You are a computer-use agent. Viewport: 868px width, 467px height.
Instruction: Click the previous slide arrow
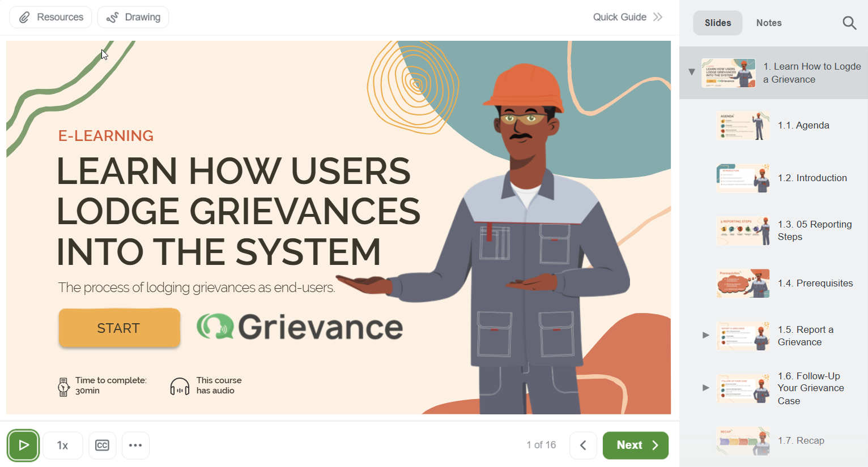tap(583, 445)
